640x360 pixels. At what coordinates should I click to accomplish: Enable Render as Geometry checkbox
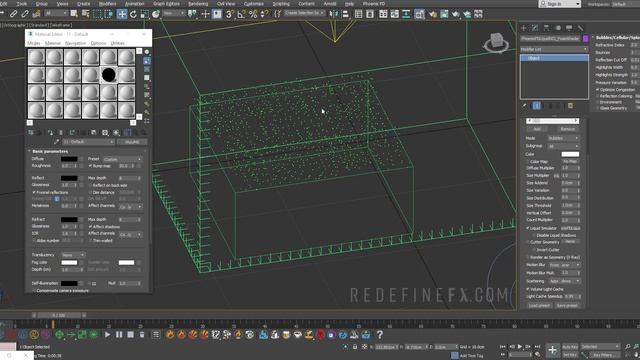pos(528,257)
